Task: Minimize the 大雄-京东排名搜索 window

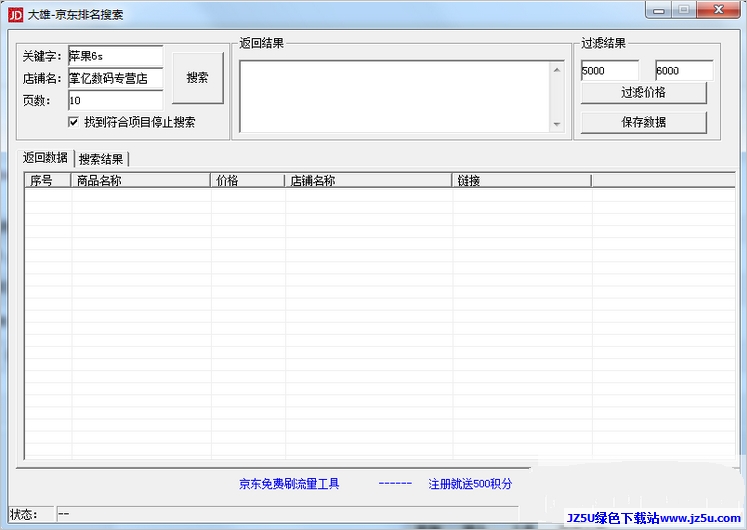Action: pos(659,10)
